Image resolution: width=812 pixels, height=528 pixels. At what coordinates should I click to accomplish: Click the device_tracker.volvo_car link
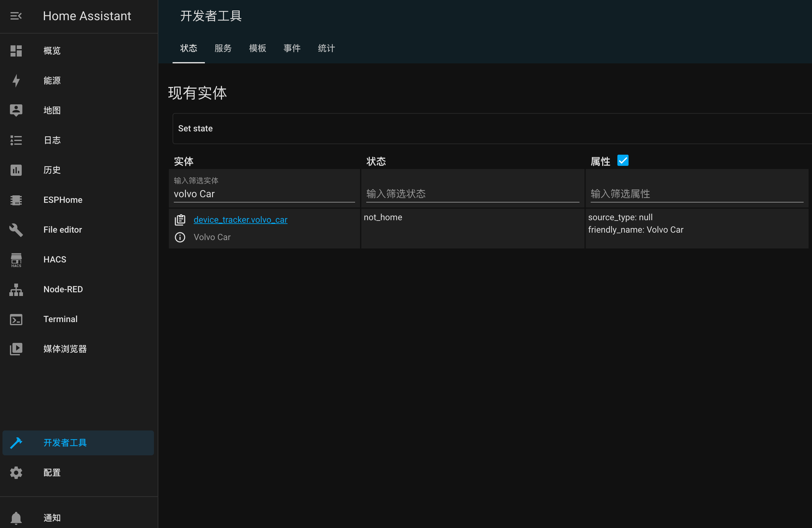point(241,220)
